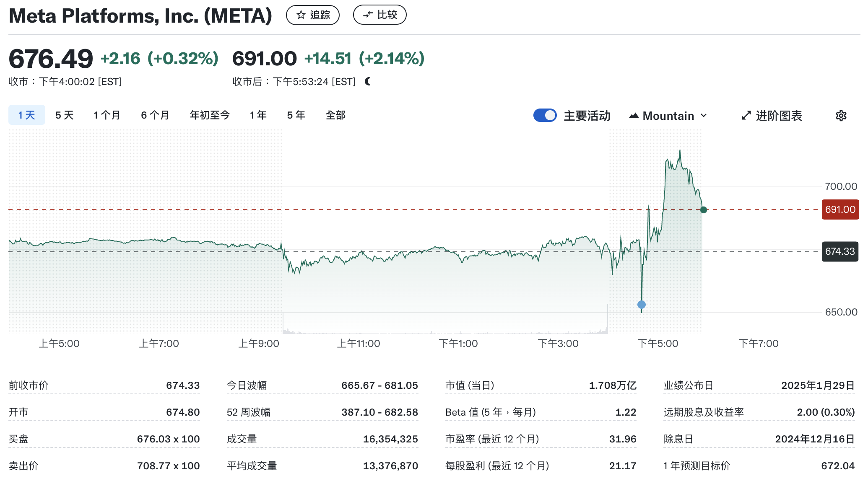This screenshot has height=481, width=868.
Task: Click the 除息日 value 2024年12月16日
Action: (815, 439)
